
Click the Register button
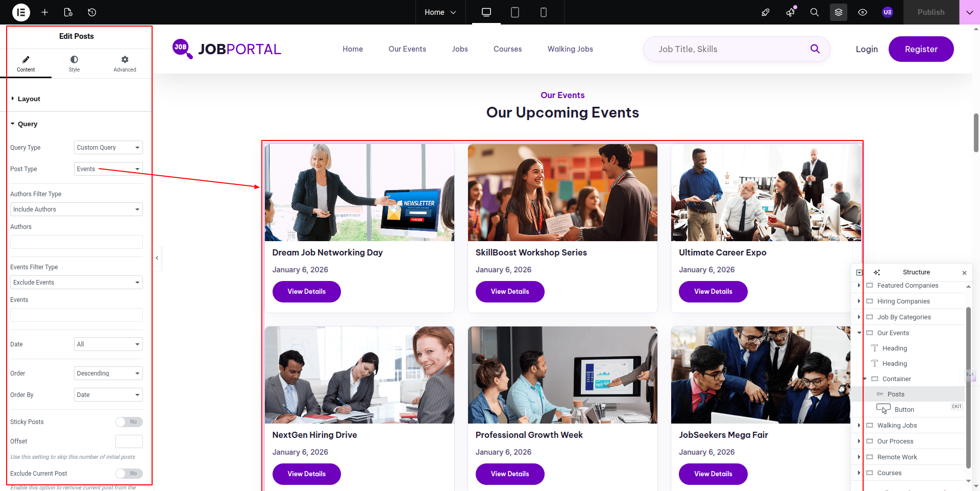(921, 49)
